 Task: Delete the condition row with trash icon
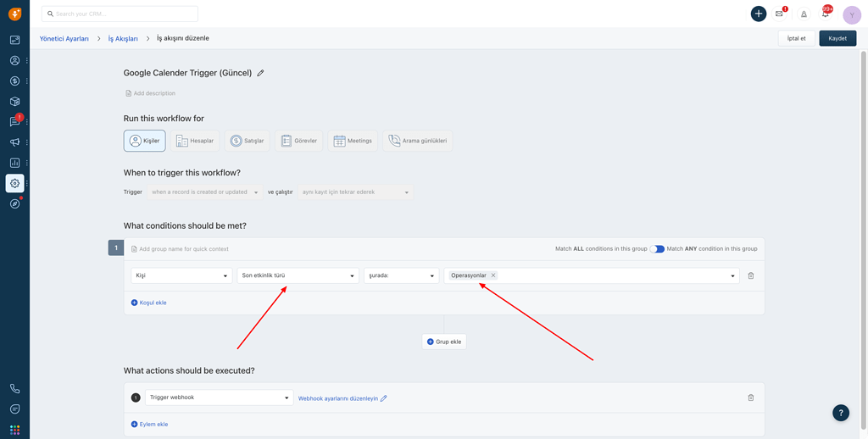[751, 275]
